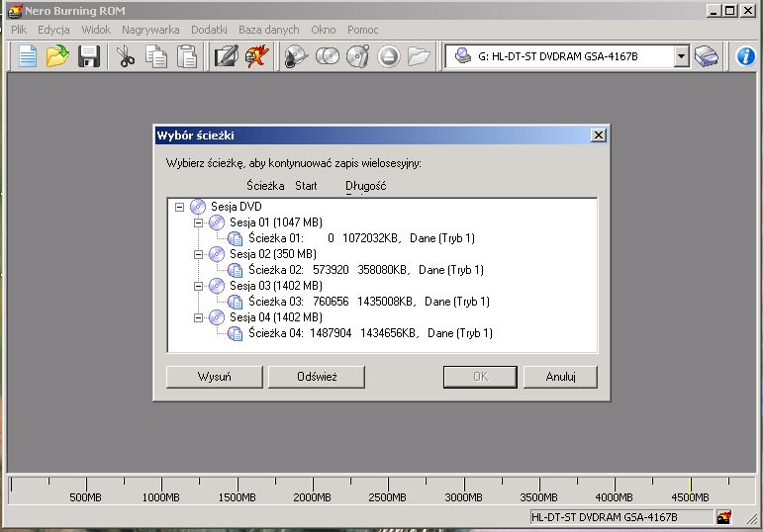Select the Sesja 01 disc icon
The image size is (763, 532).
coord(217,222)
